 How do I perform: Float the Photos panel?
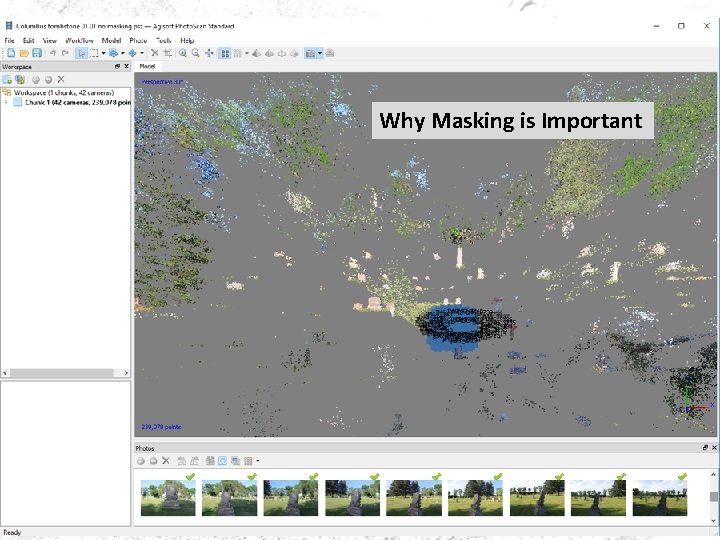coord(705,447)
